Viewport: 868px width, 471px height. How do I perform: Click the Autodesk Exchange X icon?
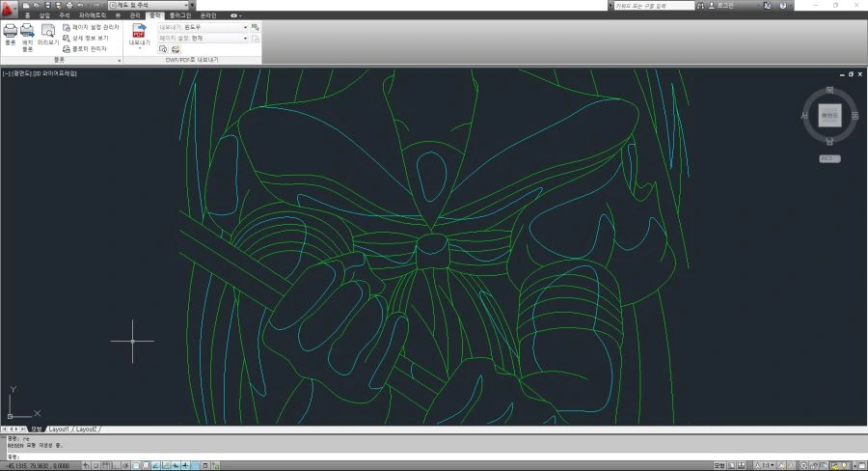(768, 6)
